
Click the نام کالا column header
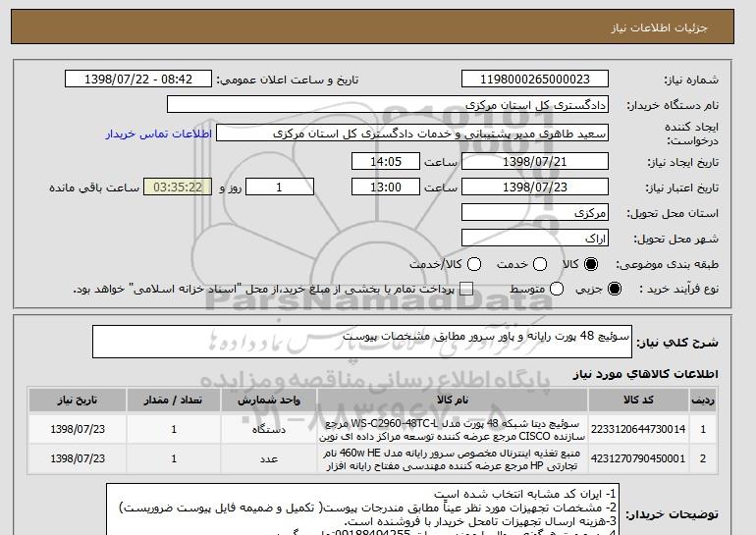point(453,401)
